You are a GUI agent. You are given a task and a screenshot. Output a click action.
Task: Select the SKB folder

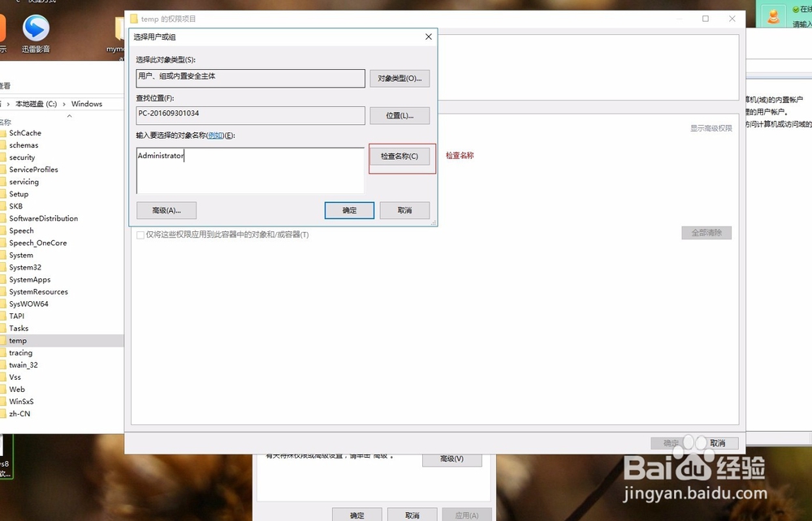tap(15, 206)
